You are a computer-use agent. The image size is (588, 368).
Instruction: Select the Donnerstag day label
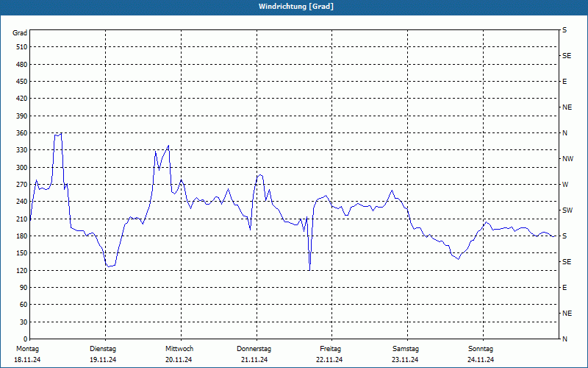click(x=254, y=349)
